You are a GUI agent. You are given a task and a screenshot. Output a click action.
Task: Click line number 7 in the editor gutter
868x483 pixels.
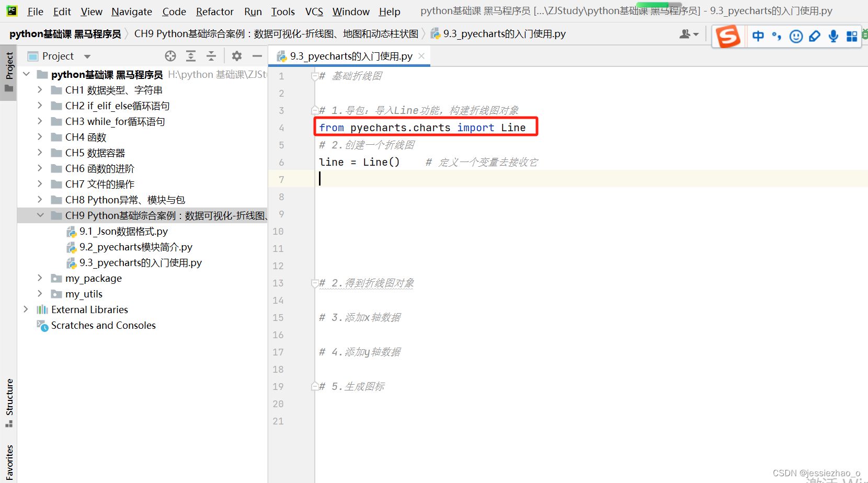[x=281, y=179]
